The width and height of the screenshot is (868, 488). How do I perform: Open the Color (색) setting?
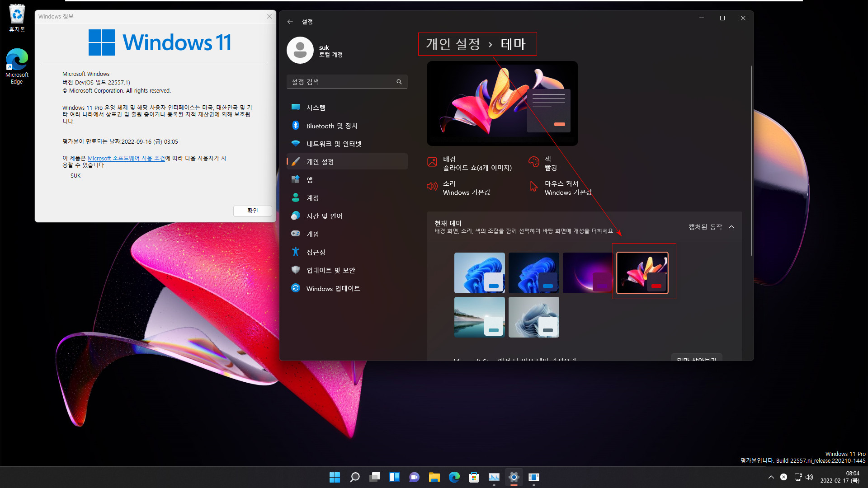point(544,164)
